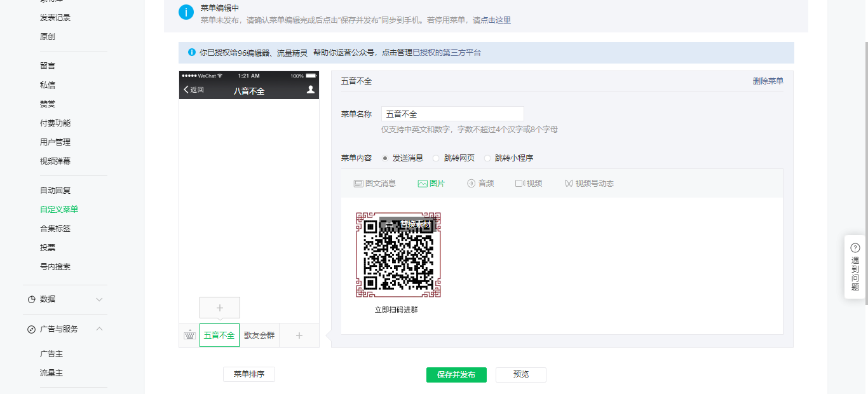Click the keyboard icon in phone menu bar
The image size is (868, 394).
(x=189, y=335)
